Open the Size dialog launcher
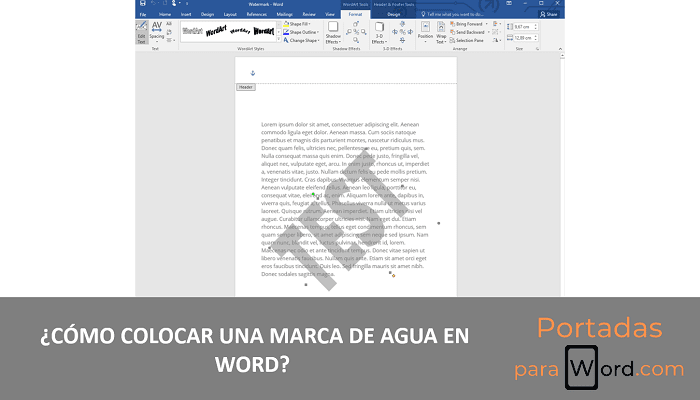Image resolution: width=700 pixels, height=400 pixels. (x=537, y=48)
